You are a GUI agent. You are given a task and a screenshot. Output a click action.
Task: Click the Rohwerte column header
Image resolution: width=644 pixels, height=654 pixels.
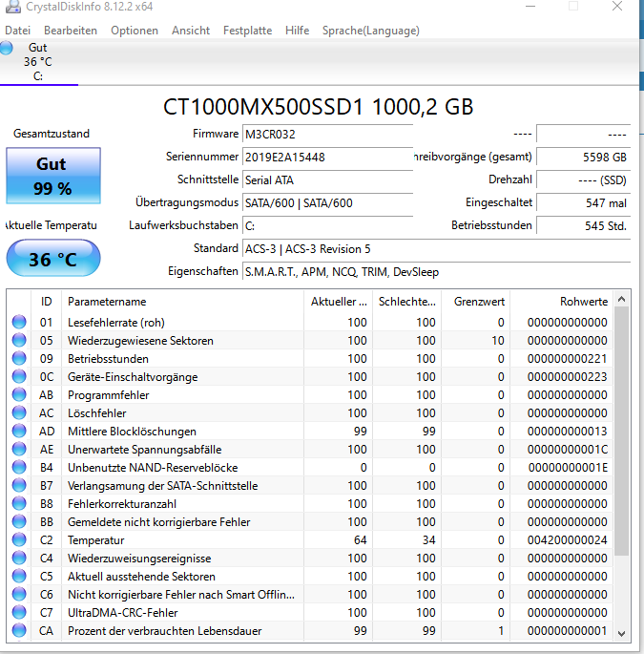(x=562, y=302)
